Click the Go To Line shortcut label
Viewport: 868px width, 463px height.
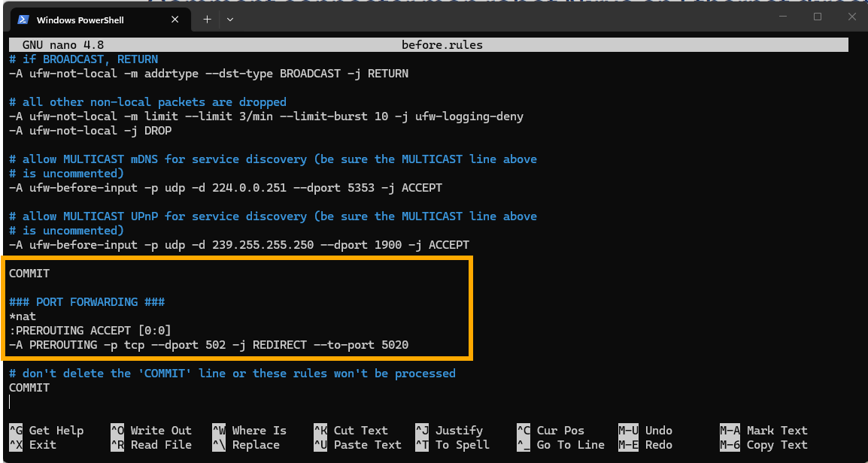coord(570,445)
